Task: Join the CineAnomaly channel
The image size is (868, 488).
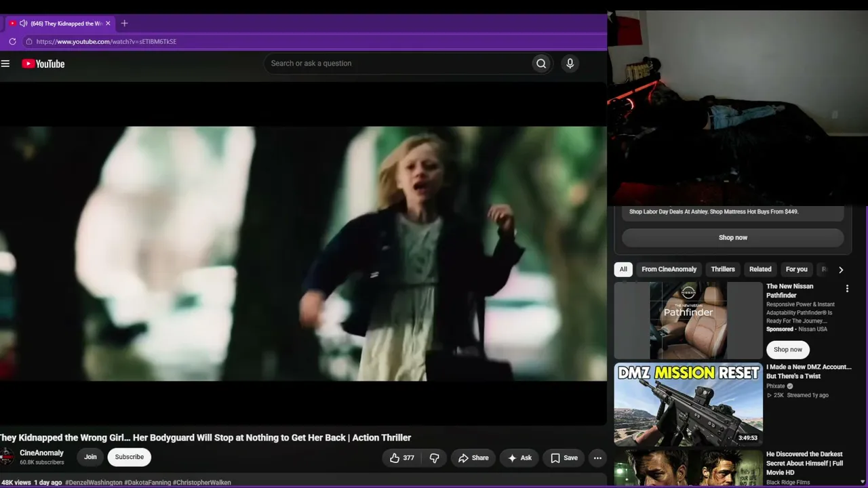Action: pos(90,457)
